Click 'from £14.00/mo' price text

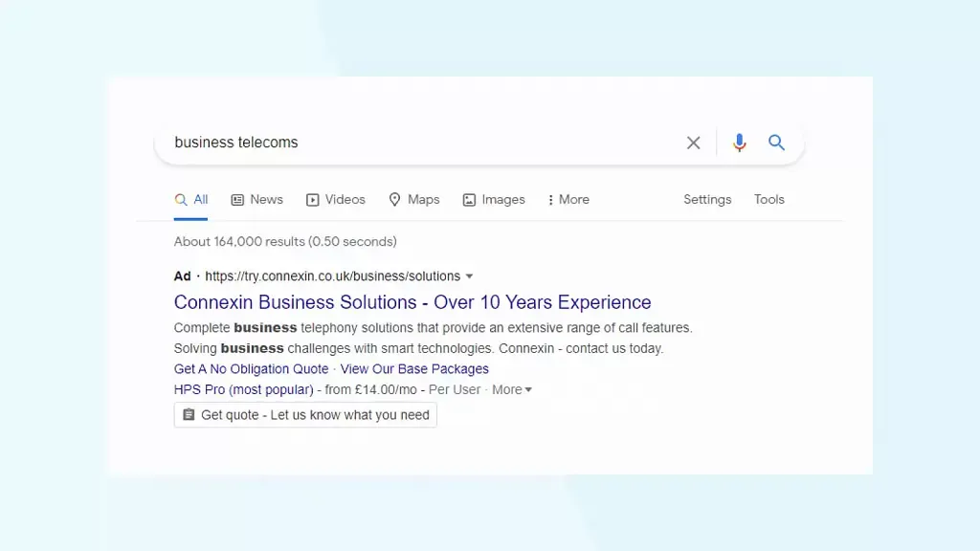[370, 390]
